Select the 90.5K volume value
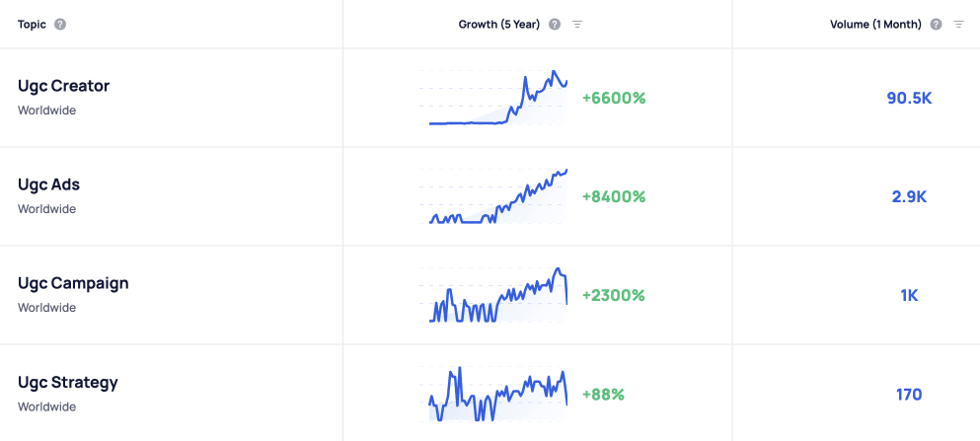This screenshot has height=441, width=980. pos(909,98)
